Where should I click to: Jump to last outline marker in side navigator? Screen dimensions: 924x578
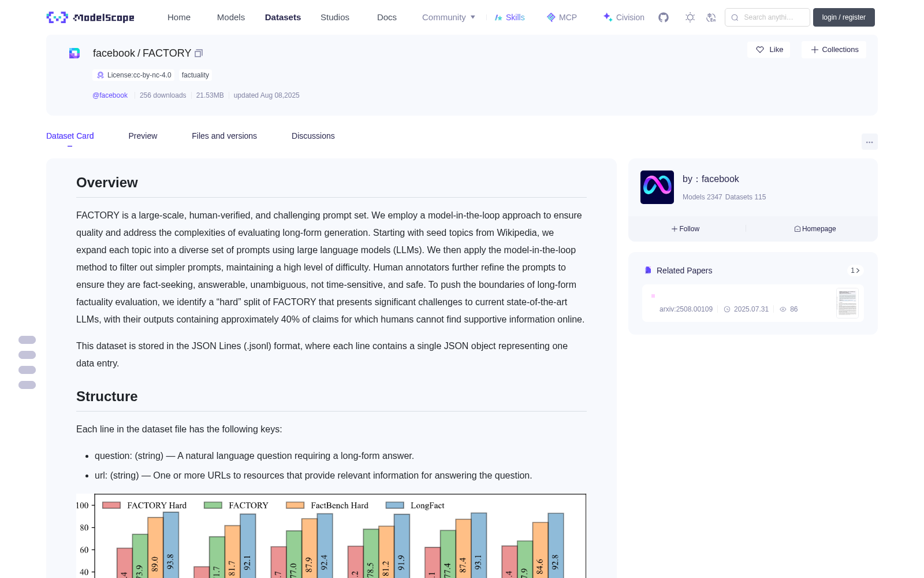pos(27,385)
